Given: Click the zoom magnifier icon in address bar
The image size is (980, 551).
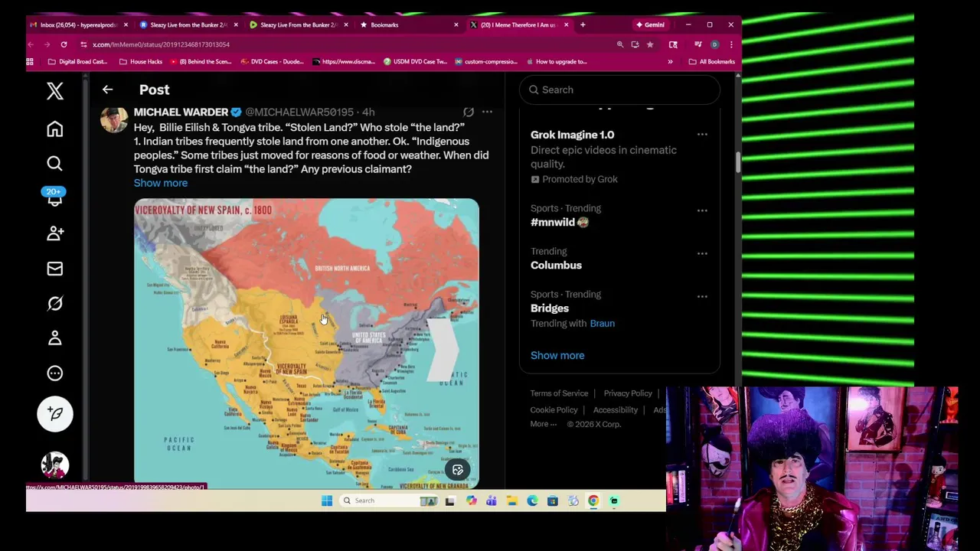Looking at the screenshot, I should point(620,44).
